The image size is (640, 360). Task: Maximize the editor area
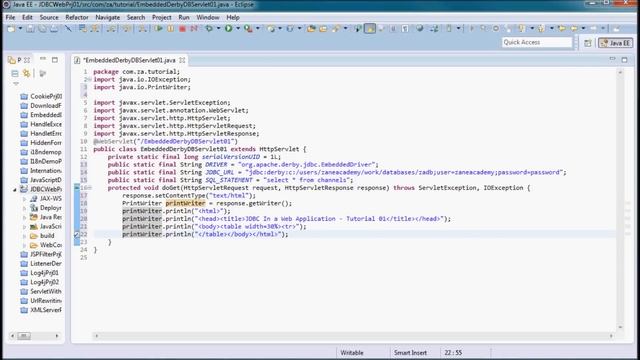pyautogui.click(x=624, y=60)
